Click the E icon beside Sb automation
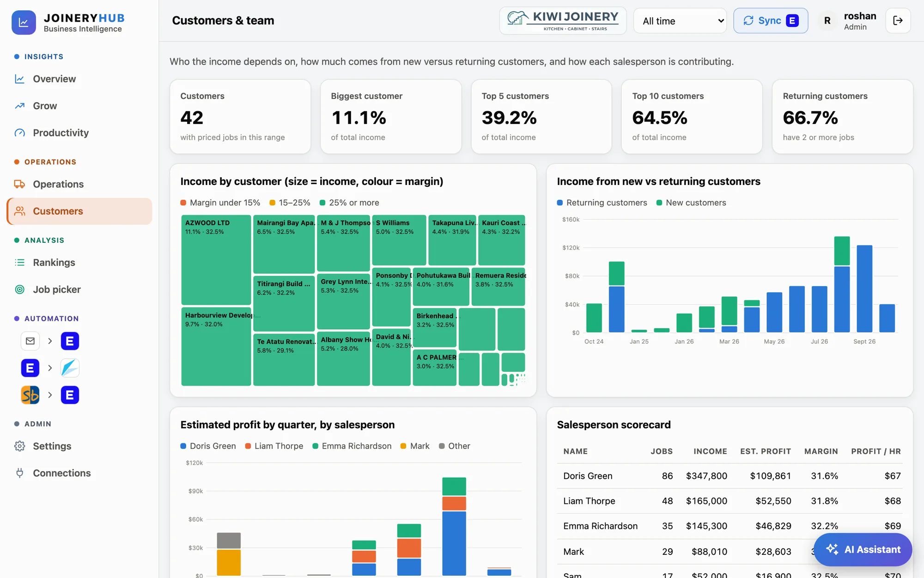The width and height of the screenshot is (924, 578). click(70, 395)
